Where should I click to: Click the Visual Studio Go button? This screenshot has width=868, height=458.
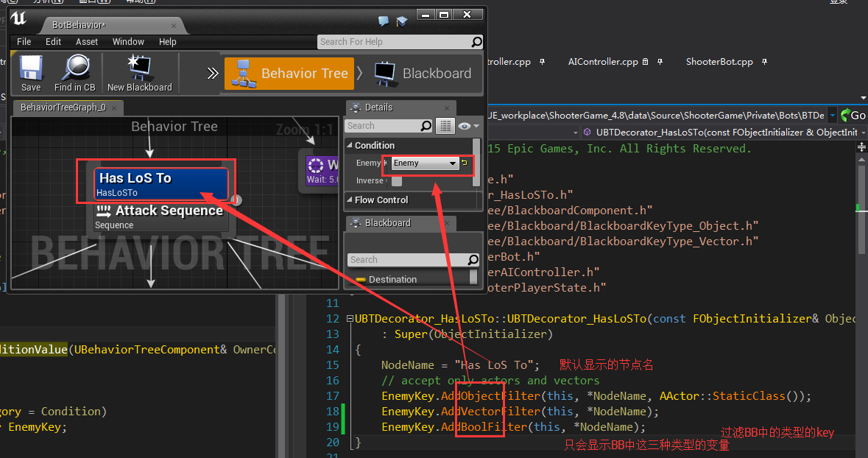tap(853, 115)
